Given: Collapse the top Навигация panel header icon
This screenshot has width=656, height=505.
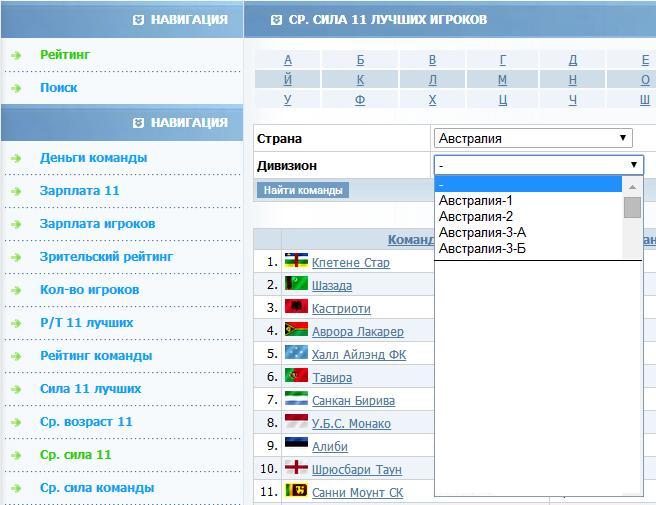Looking at the screenshot, I should 139,19.
